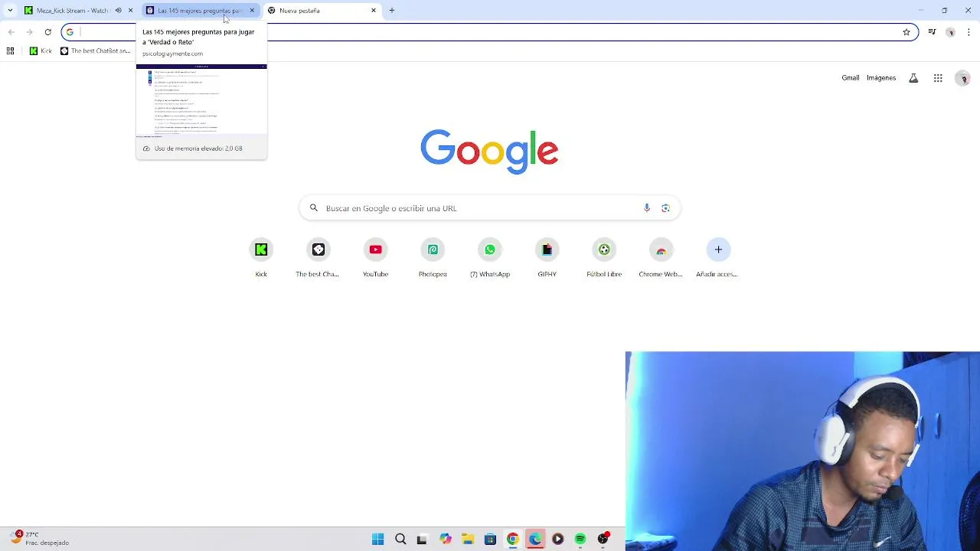Open the apps grid in bookmarks bar
The height and width of the screenshot is (551, 980).
point(10,51)
